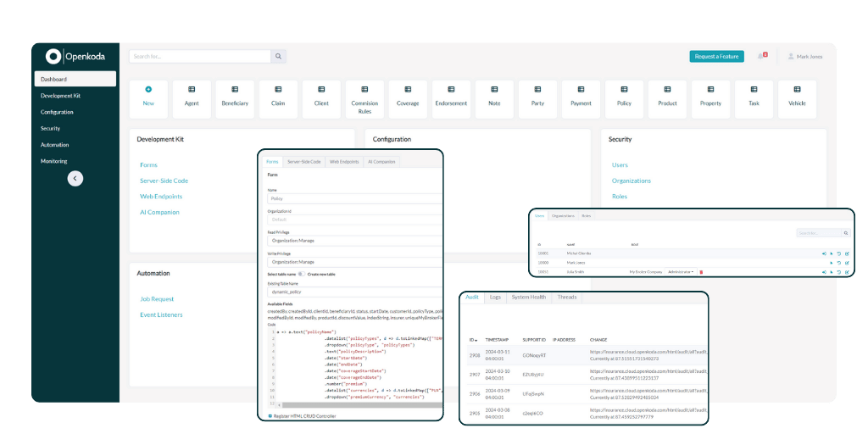Open the Beneficiary table tile

pos(235,99)
